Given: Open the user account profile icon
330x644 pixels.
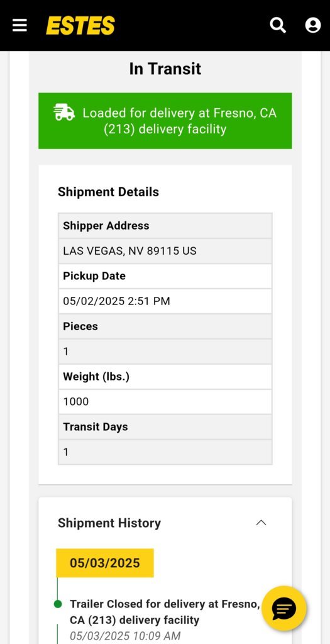Looking at the screenshot, I should [313, 25].
